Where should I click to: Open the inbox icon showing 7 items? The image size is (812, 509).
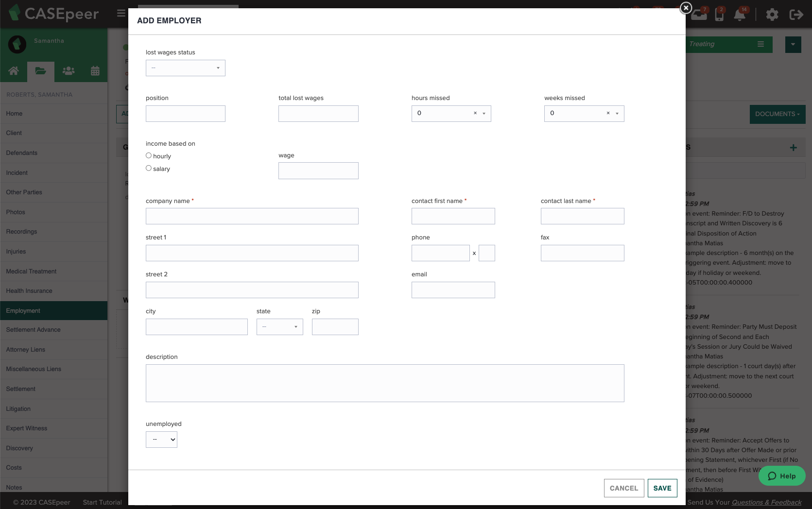coord(699,15)
